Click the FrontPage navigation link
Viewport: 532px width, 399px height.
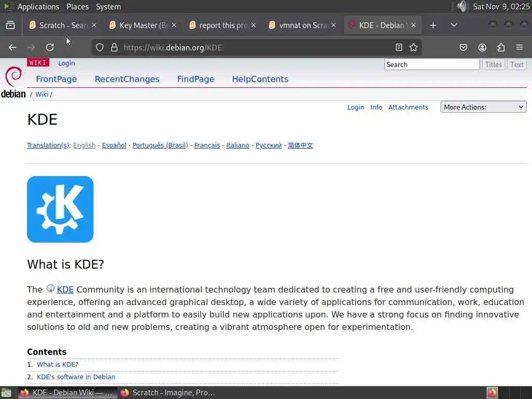(56, 79)
